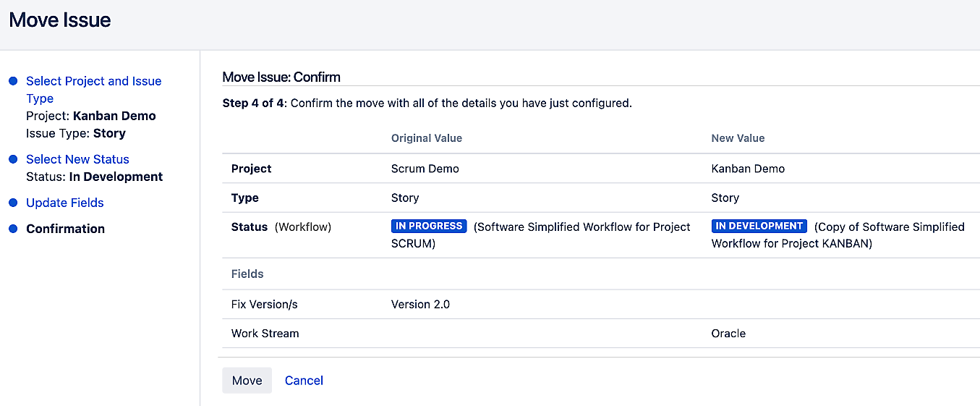Cancel the issue move
Viewport: 980px width, 406px height.
pyautogui.click(x=304, y=381)
